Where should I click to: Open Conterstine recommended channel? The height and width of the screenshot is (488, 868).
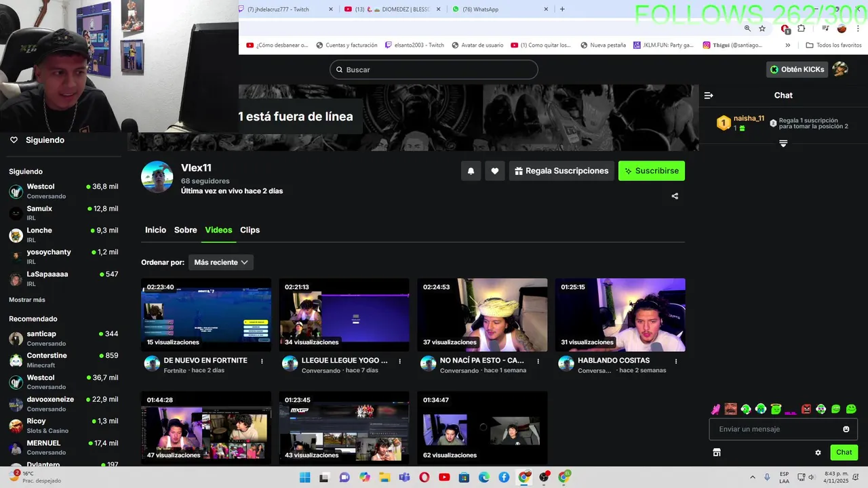coord(64,360)
